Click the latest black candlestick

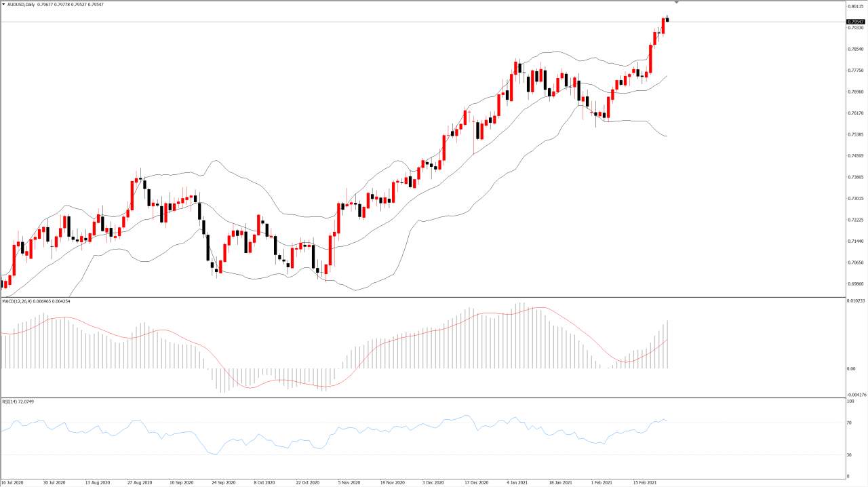(667, 19)
